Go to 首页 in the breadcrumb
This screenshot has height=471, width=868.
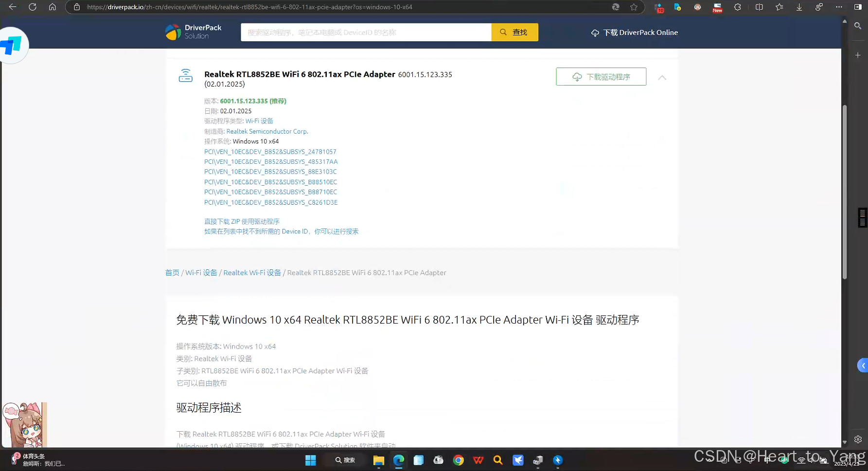point(172,273)
